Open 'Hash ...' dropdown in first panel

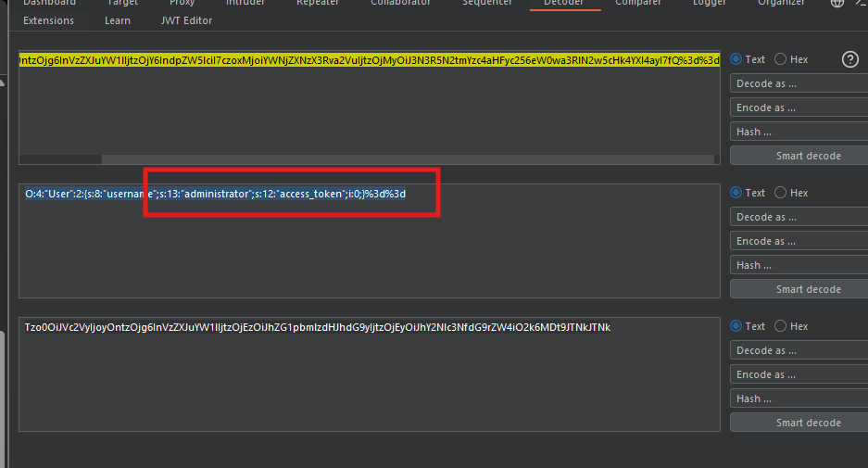click(x=799, y=132)
